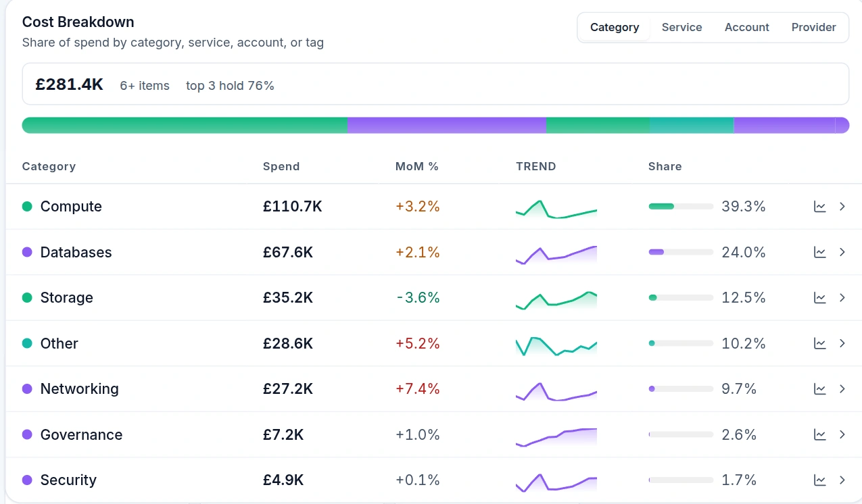Click the £281.4K total spend figure
Screen dimensions: 862x504
(x=70, y=84)
